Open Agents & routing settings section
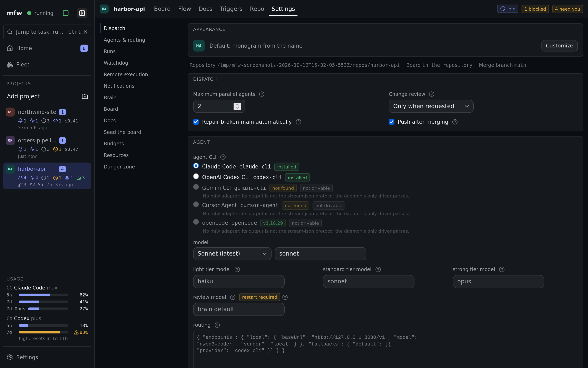Image resolution: width=588 pixels, height=368 pixels. [124, 40]
